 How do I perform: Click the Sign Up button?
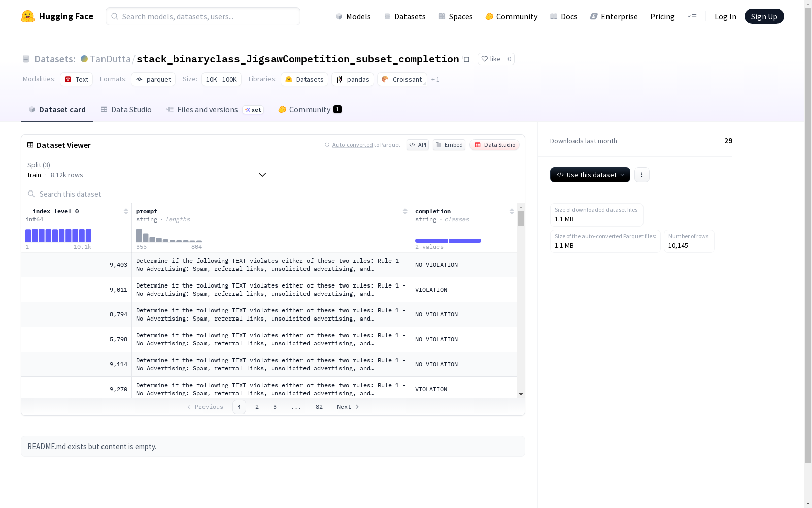click(x=764, y=16)
